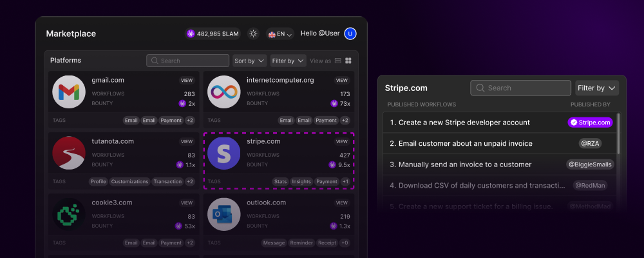
Task: Click VIEW on internetcomputer.org card
Action: coord(342,80)
